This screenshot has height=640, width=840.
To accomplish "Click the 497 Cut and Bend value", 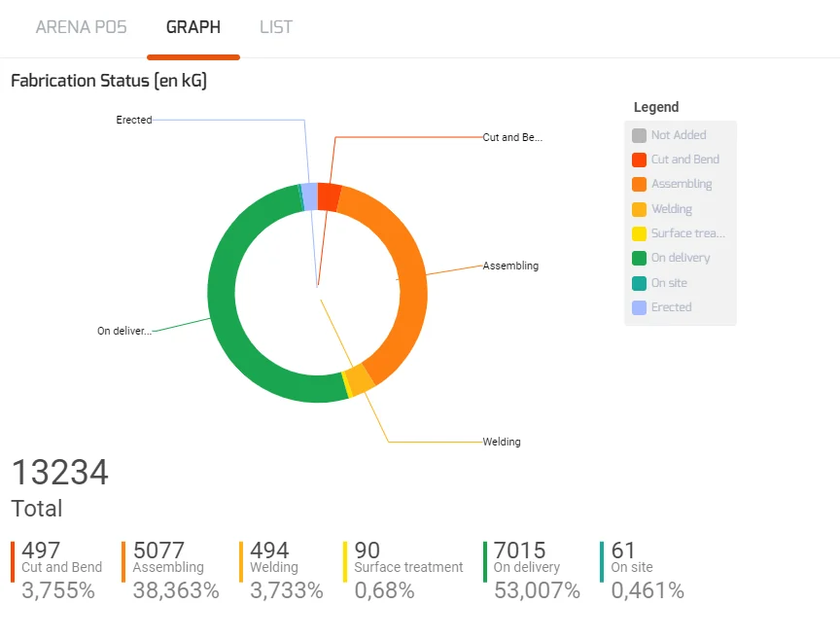I will click(x=41, y=550).
